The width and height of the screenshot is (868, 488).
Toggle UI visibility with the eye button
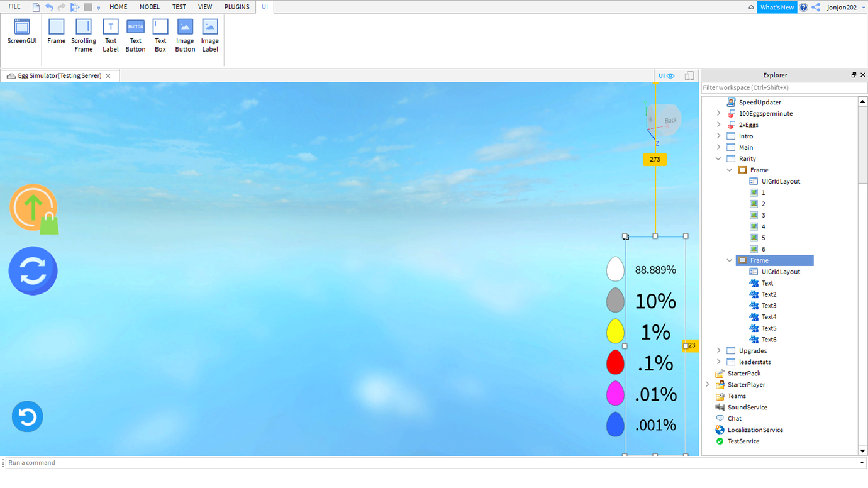(666, 75)
